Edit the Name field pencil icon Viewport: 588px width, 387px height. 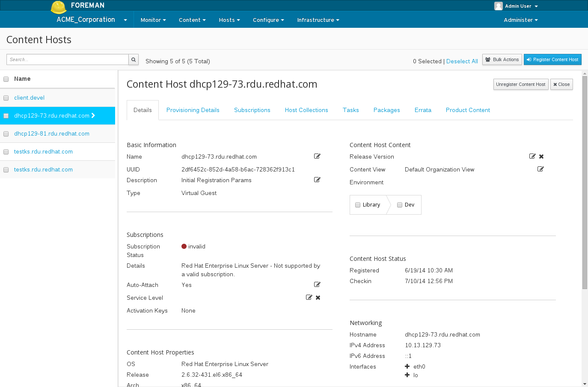pos(317,157)
